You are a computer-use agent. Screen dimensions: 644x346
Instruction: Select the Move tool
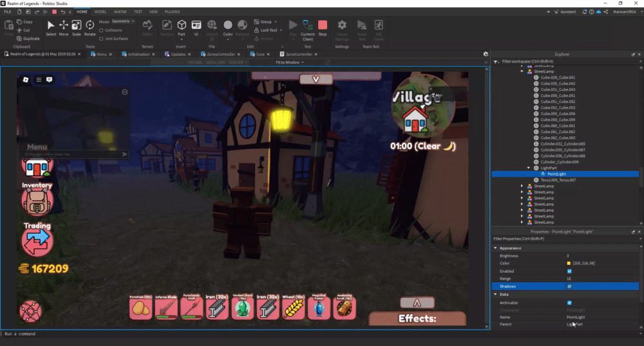tap(64, 28)
